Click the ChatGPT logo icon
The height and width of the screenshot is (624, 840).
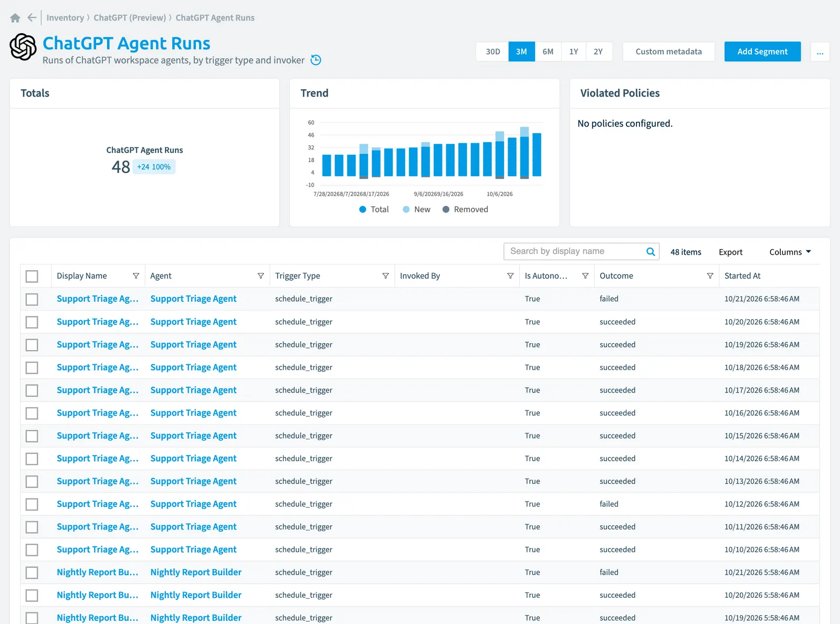click(23, 47)
